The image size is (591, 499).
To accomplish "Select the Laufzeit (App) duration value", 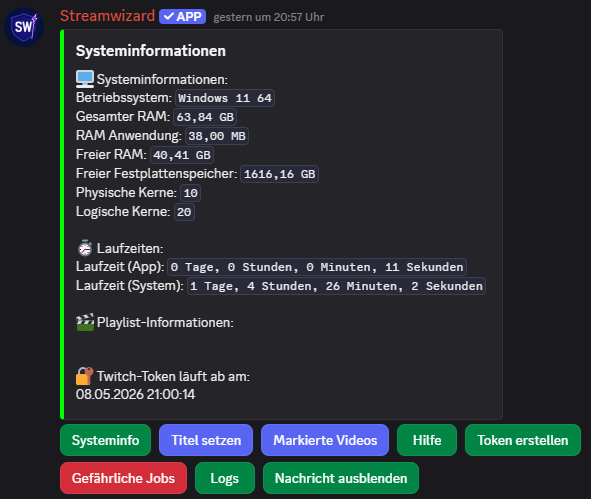I will [x=317, y=267].
